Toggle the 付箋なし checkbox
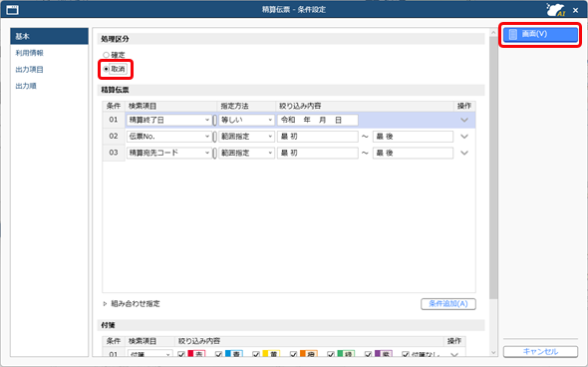Viewport: 588px width, 367px height. coord(406,354)
